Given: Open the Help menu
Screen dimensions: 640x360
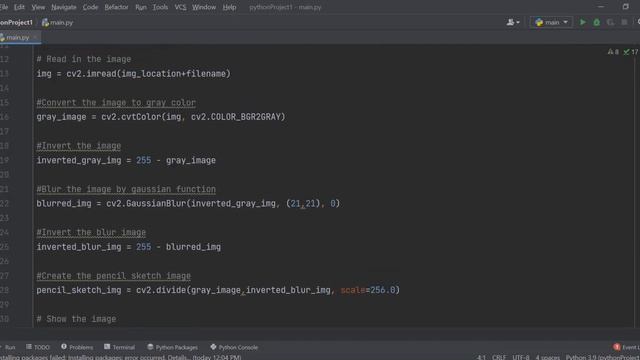Looking at the screenshot, I should (x=229, y=7).
